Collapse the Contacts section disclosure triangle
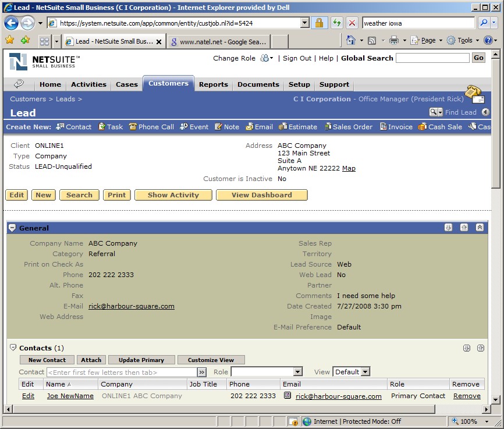The width and height of the screenshot is (504, 429). [x=13, y=348]
